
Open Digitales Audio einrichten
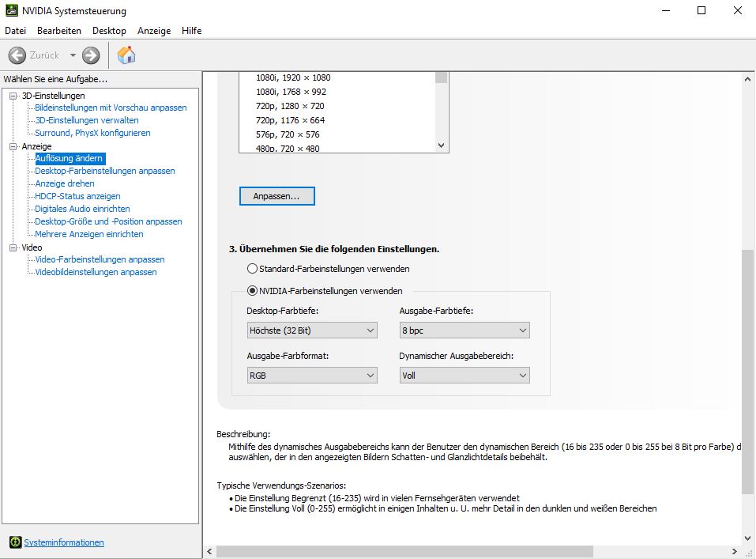click(x=82, y=209)
